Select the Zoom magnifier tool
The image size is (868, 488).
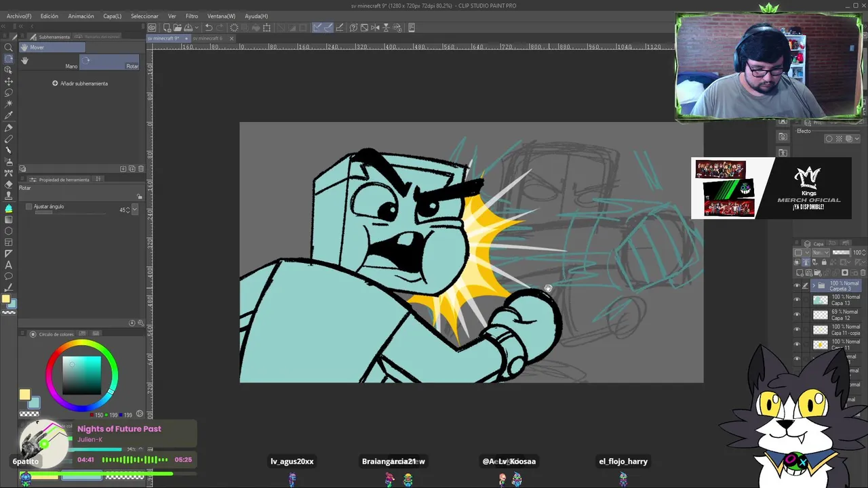(x=9, y=47)
